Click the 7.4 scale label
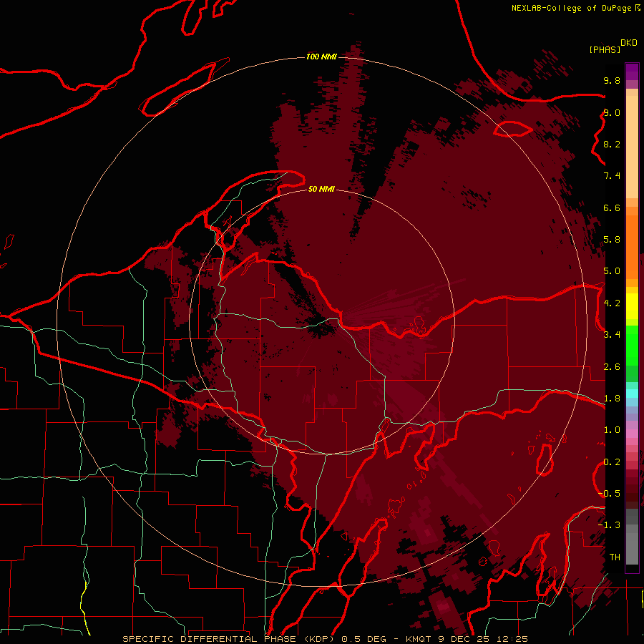 click(612, 176)
